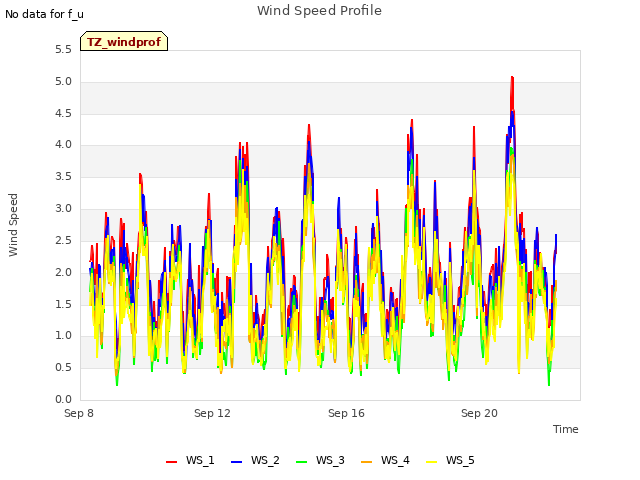Screen dimensions: 640x480
Task: Click the 4.5 y-axis tick label
Action: pos(63,113)
